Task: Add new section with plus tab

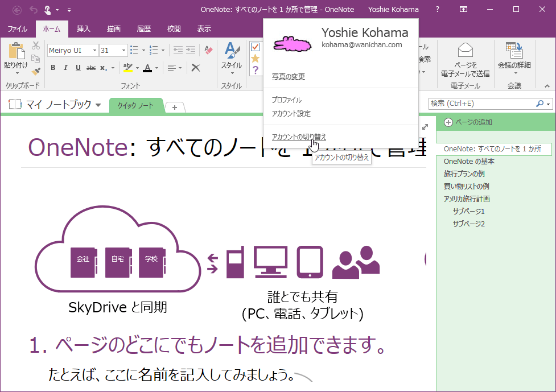Action: pos(175,107)
